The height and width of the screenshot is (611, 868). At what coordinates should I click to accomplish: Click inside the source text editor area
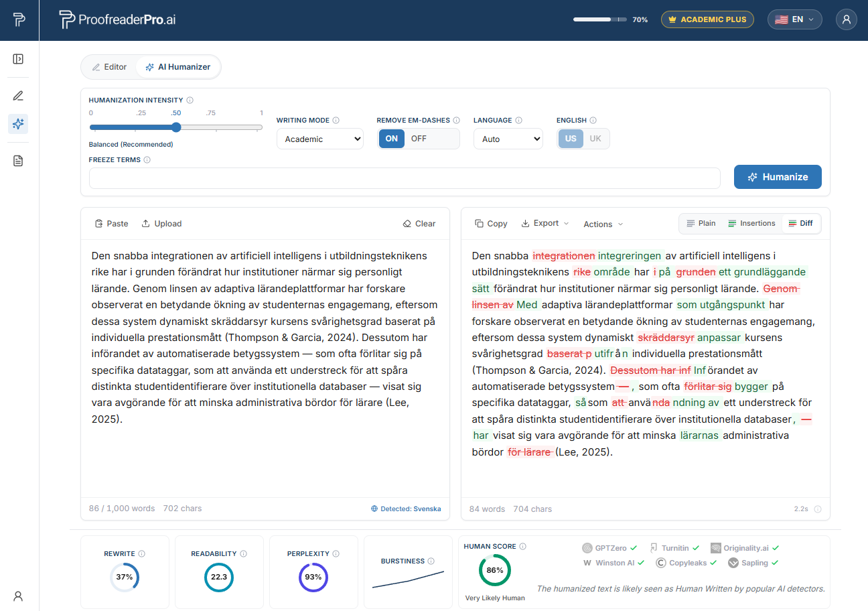point(265,368)
